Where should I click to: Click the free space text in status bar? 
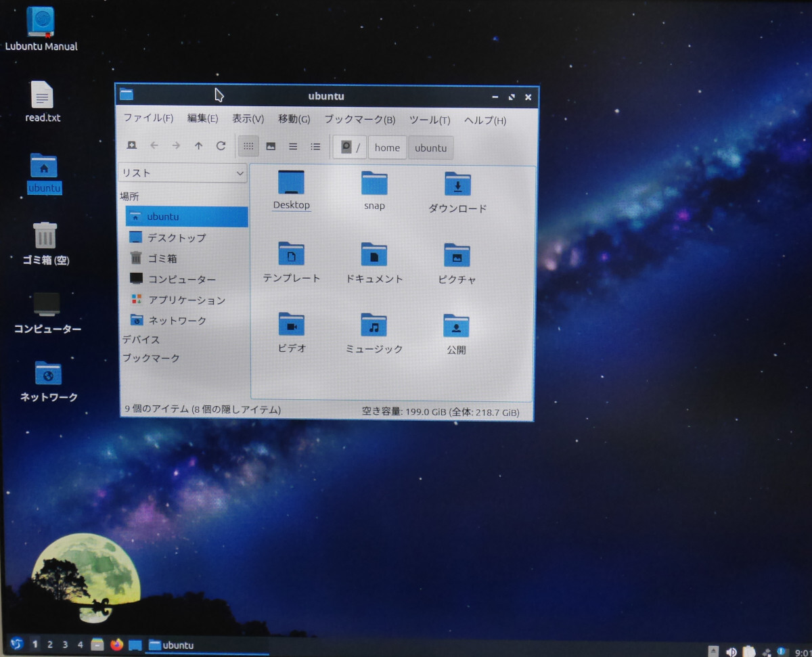(441, 411)
